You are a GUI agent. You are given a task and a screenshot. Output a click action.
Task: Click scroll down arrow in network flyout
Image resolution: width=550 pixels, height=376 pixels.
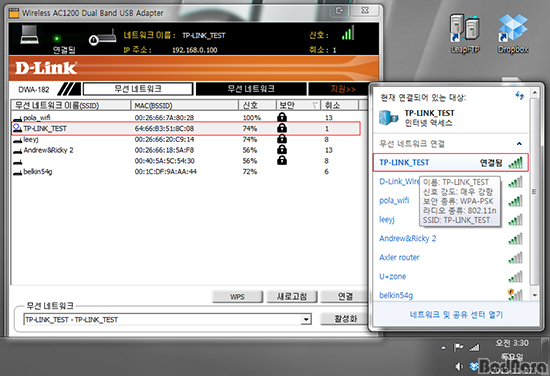coord(535,295)
